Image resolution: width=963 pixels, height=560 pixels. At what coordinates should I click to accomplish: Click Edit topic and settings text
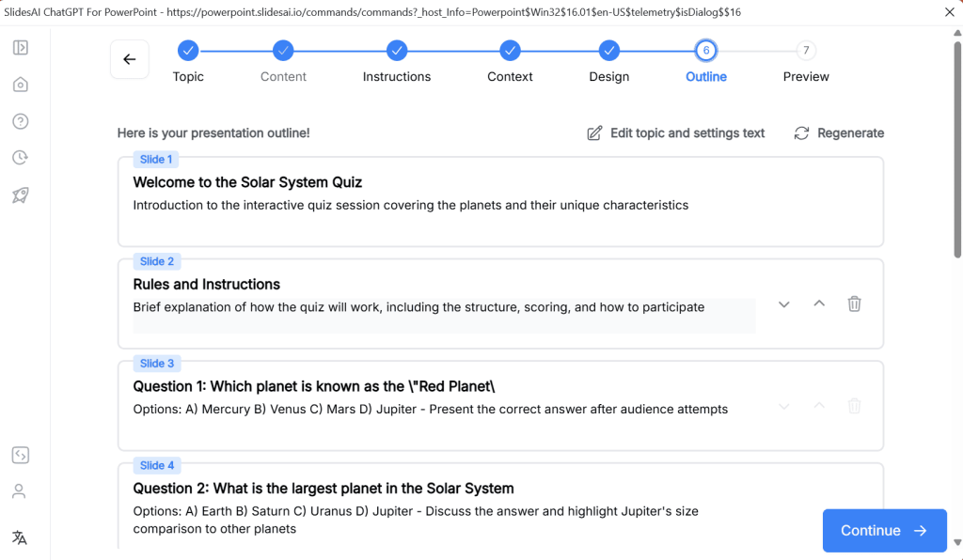pos(676,133)
